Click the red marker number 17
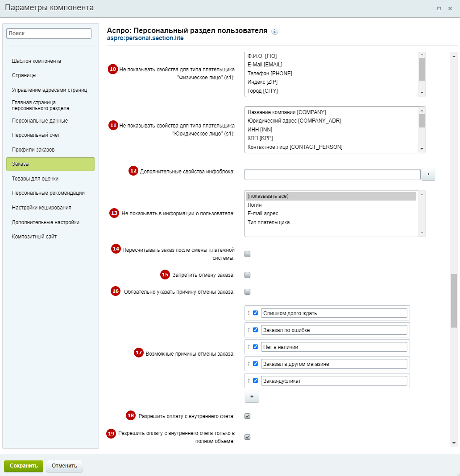 (139, 353)
